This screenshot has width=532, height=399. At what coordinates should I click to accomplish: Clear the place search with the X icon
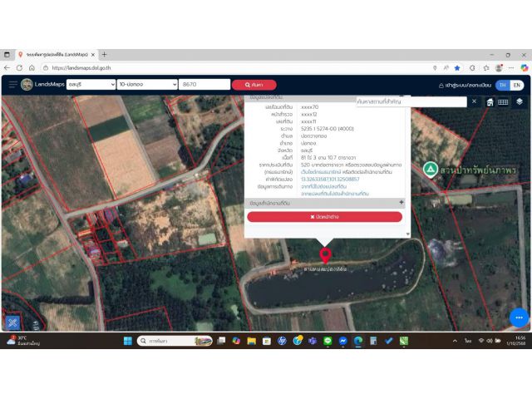(x=474, y=101)
